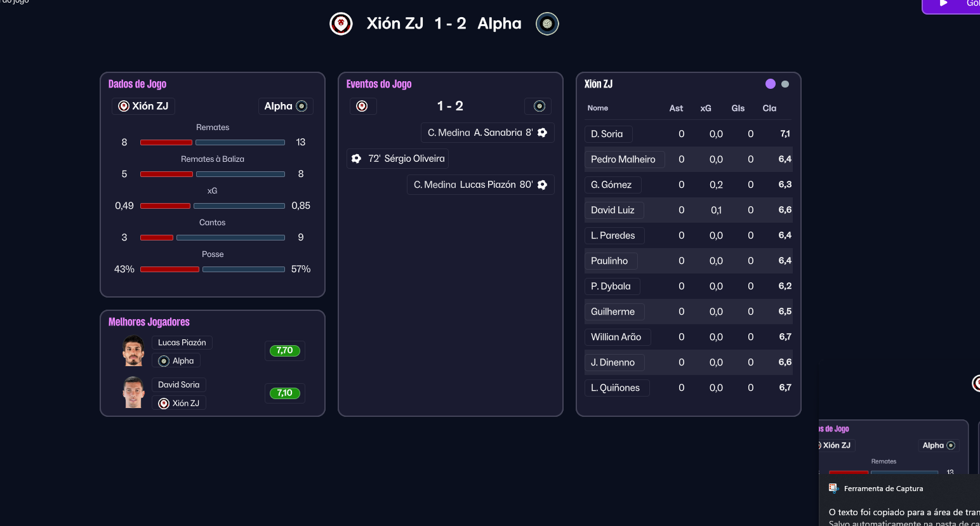Screen dimensions: 980x526
Task: Click the goal ball icon for A. Sanabria
Action: [542, 133]
